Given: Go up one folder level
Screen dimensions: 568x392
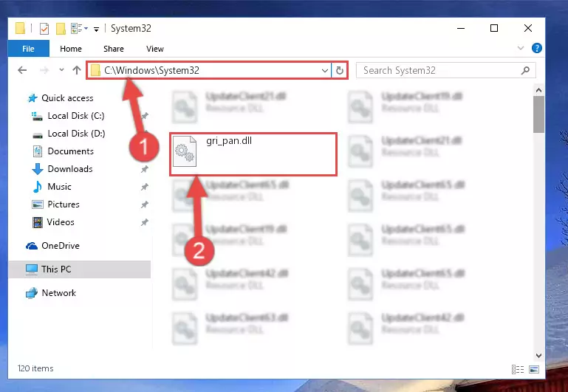Looking at the screenshot, I should click(76, 70).
